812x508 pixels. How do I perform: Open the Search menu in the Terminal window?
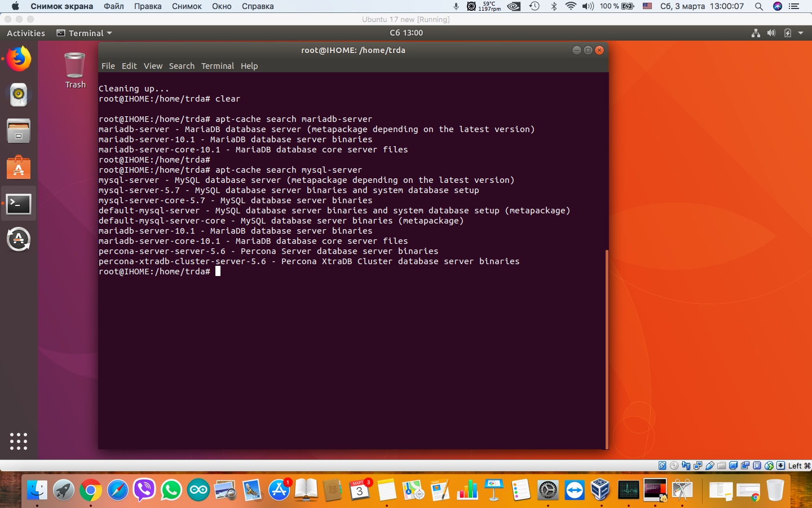182,66
